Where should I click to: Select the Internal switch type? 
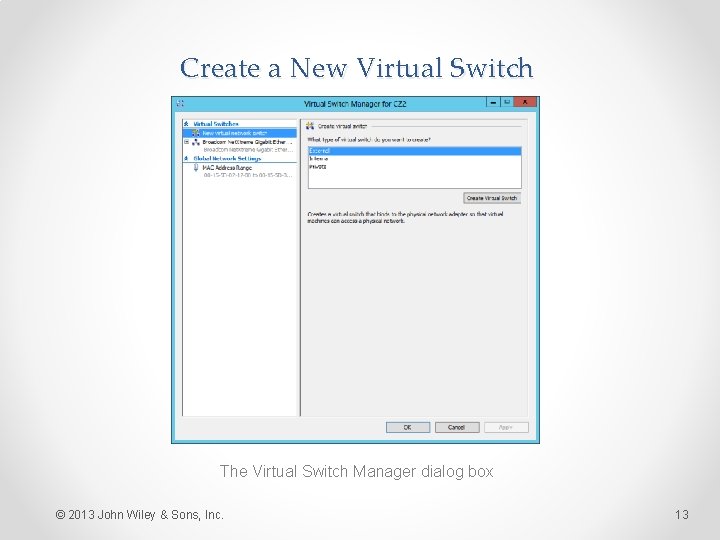[415, 158]
